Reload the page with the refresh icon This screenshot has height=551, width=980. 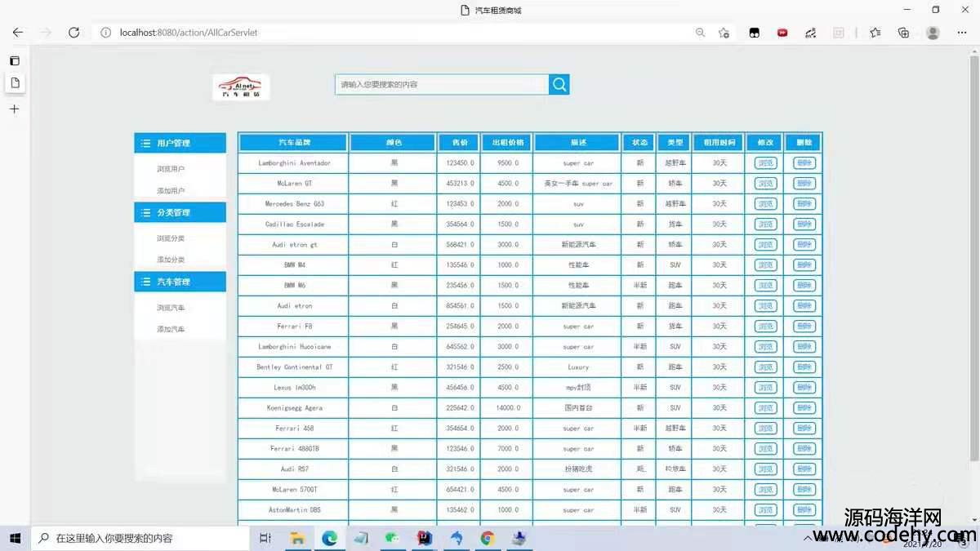click(73, 33)
